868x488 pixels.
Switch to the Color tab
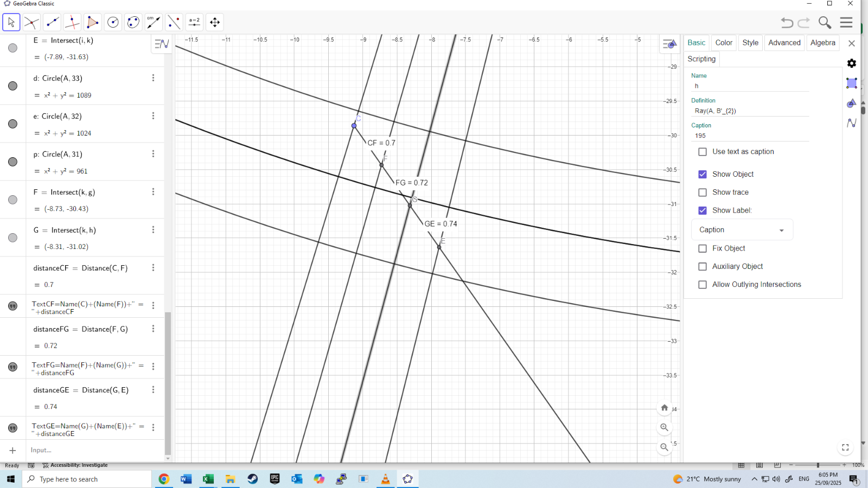724,43
